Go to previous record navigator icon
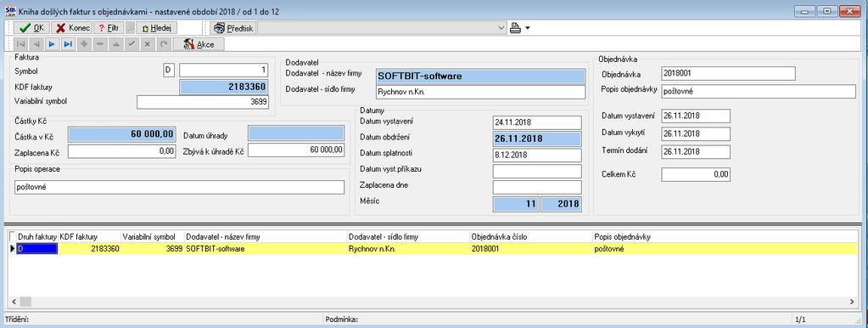 coord(36,44)
